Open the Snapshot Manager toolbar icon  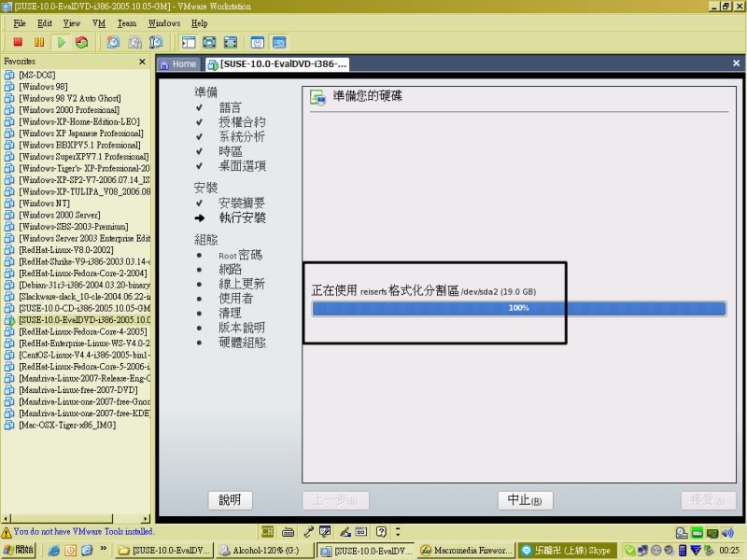click(x=156, y=42)
